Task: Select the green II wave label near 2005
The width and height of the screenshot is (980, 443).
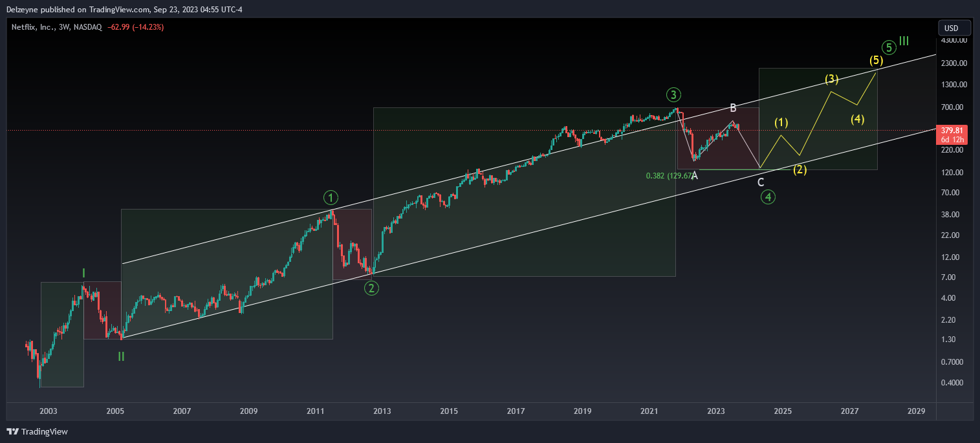Action: click(121, 356)
